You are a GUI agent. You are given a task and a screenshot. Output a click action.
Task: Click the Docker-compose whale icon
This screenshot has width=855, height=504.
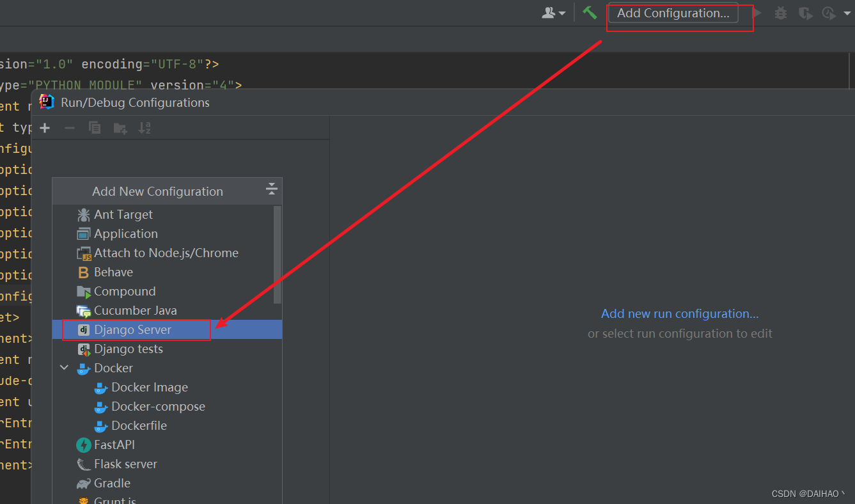101,407
